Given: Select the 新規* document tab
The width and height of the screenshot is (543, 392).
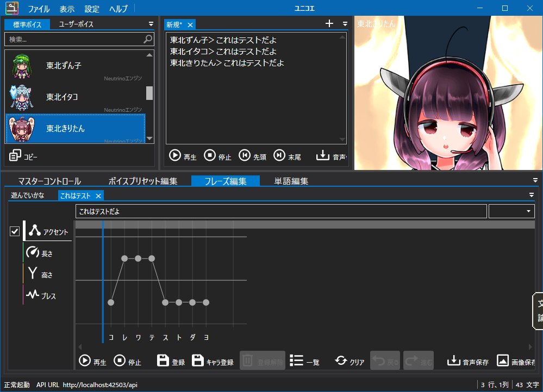Looking at the screenshot, I should 174,24.
